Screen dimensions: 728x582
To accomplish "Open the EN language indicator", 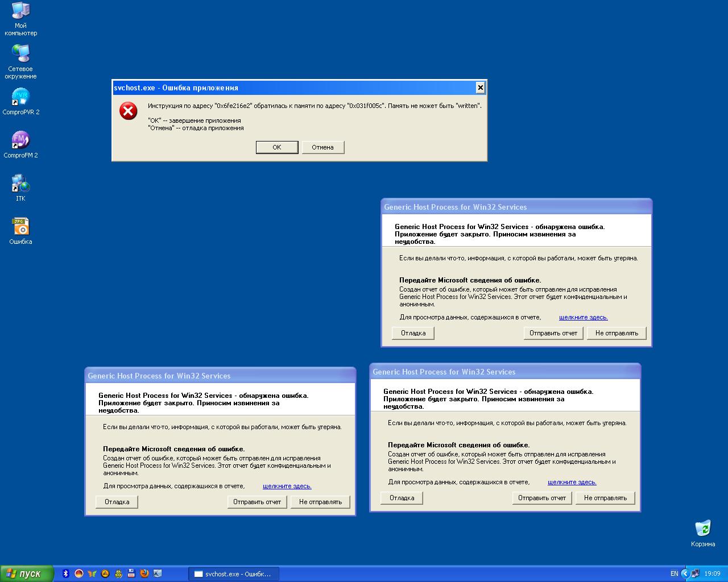I will (674, 573).
